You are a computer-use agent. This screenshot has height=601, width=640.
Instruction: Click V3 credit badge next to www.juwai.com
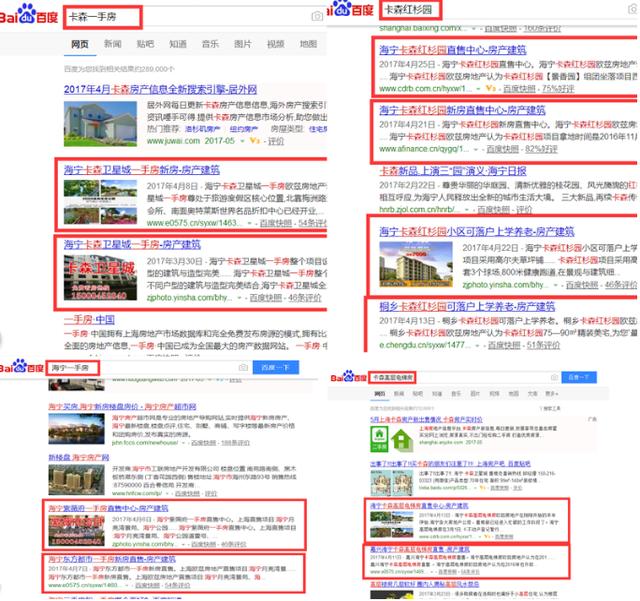tap(255, 141)
